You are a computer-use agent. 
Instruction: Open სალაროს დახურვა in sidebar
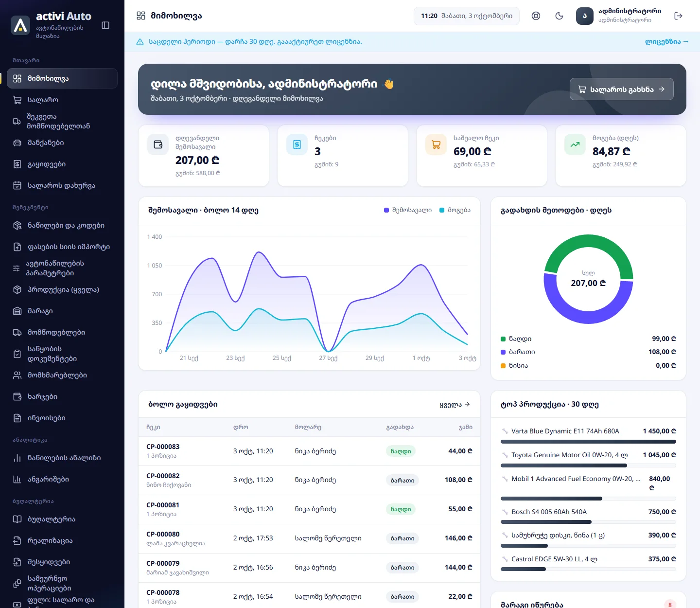[x=62, y=185]
